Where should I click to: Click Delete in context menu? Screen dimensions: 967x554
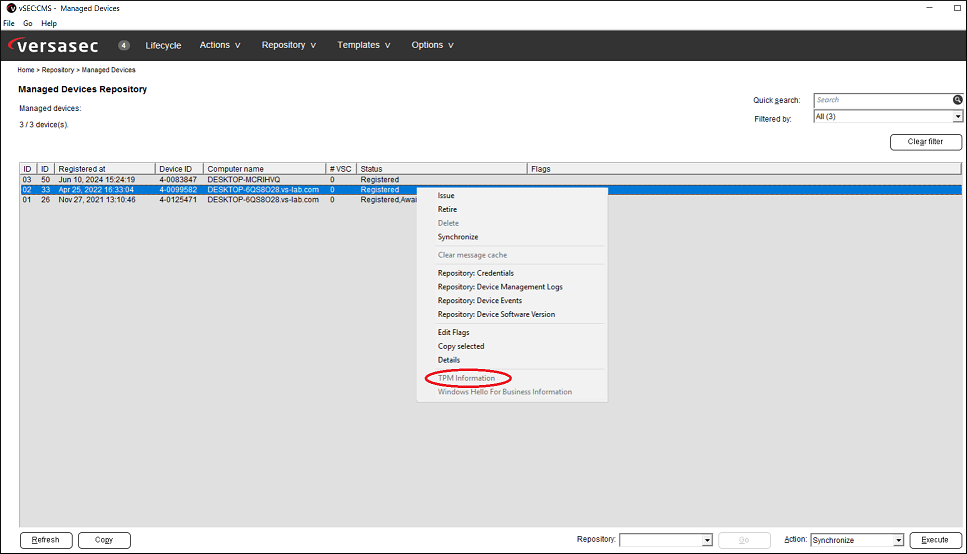point(448,223)
